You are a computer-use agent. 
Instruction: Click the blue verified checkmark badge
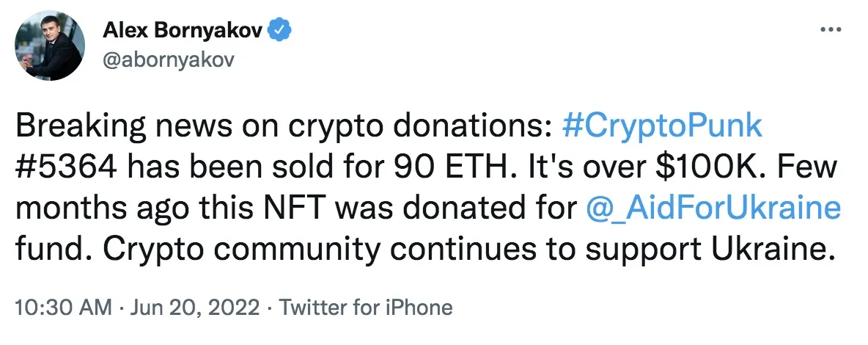[279, 31]
